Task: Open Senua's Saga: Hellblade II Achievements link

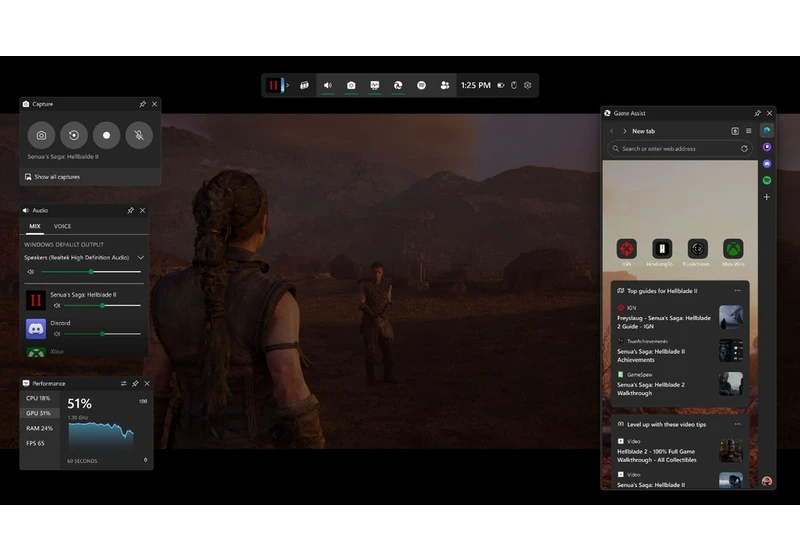Action: (x=651, y=355)
